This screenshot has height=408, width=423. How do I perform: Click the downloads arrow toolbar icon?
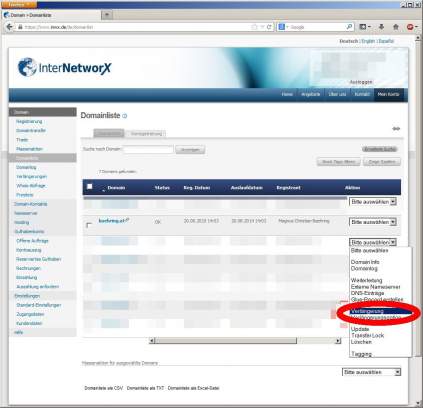point(381,27)
